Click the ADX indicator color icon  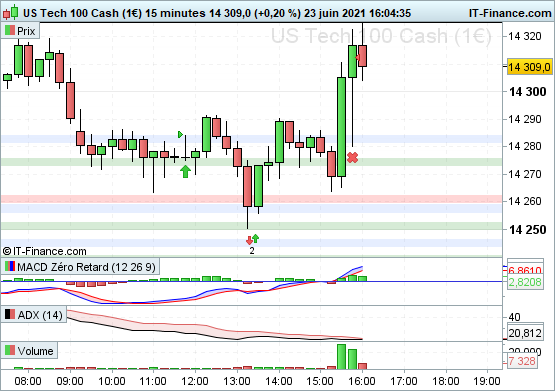click(x=10, y=314)
